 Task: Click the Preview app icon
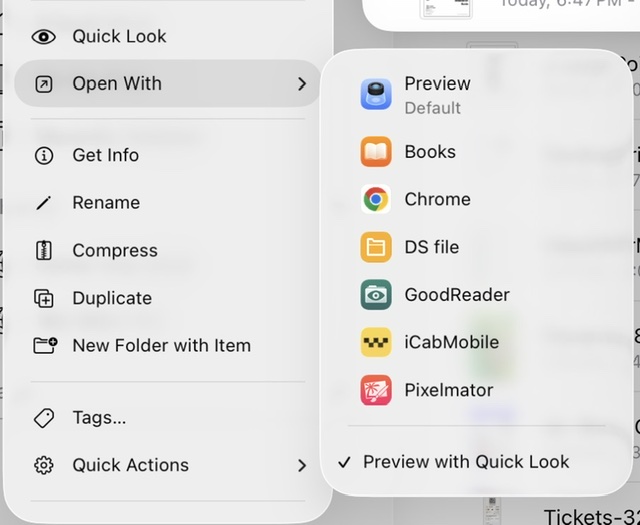[x=376, y=94]
